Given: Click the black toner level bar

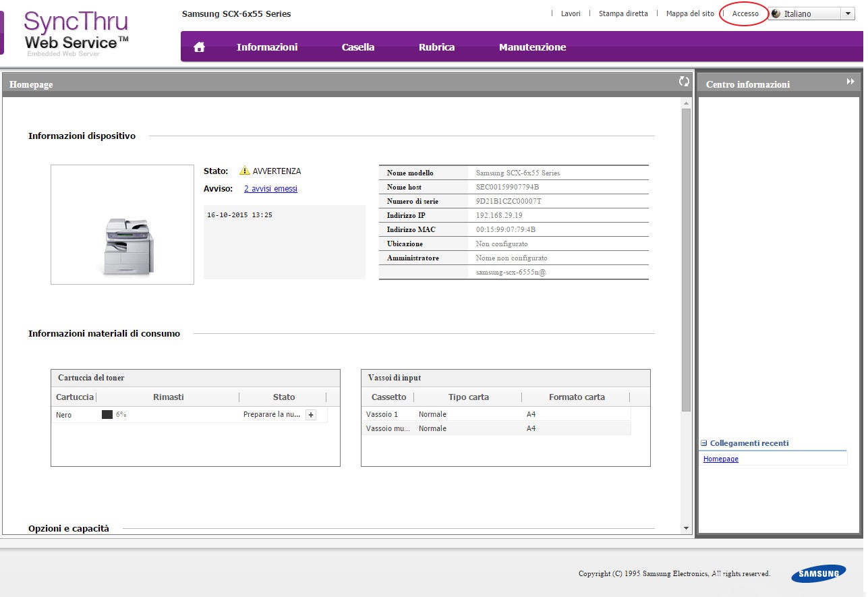Looking at the screenshot, I should 107,415.
